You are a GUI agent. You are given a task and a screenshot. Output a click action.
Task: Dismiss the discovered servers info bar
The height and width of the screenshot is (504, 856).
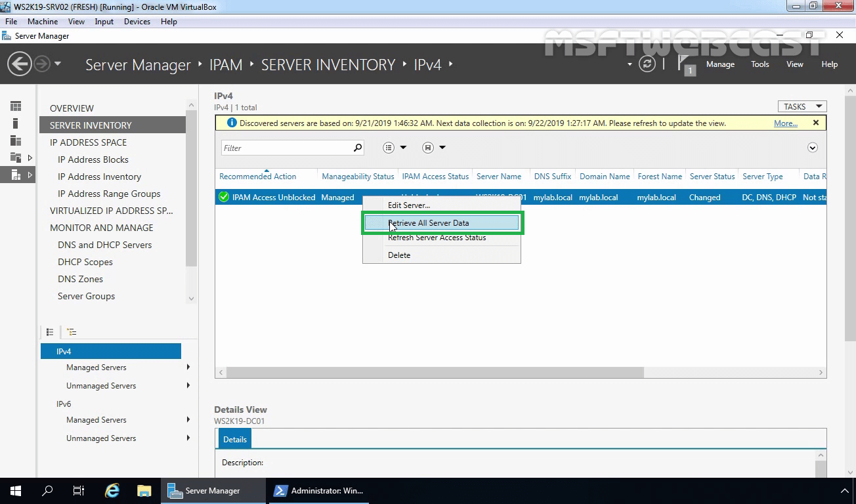pyautogui.click(x=816, y=123)
